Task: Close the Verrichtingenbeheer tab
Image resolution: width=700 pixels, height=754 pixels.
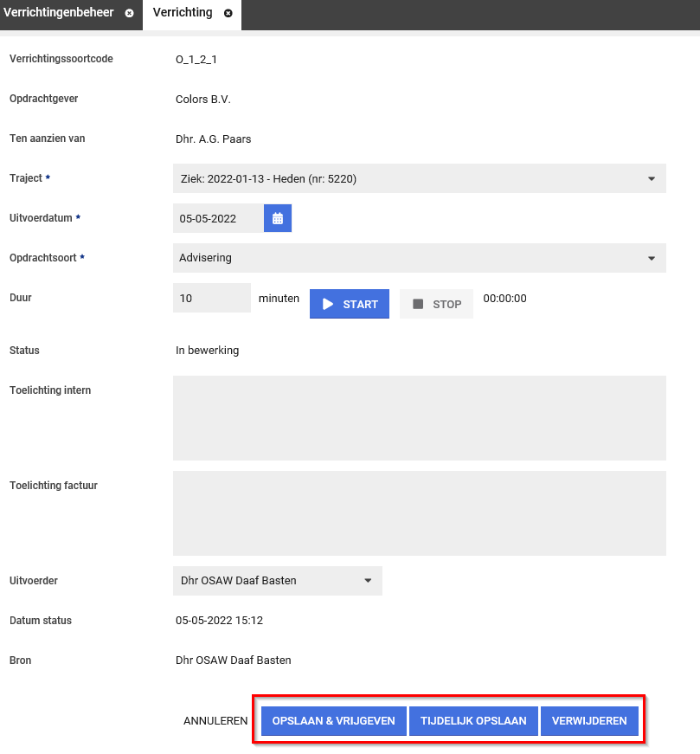Action: click(x=129, y=14)
